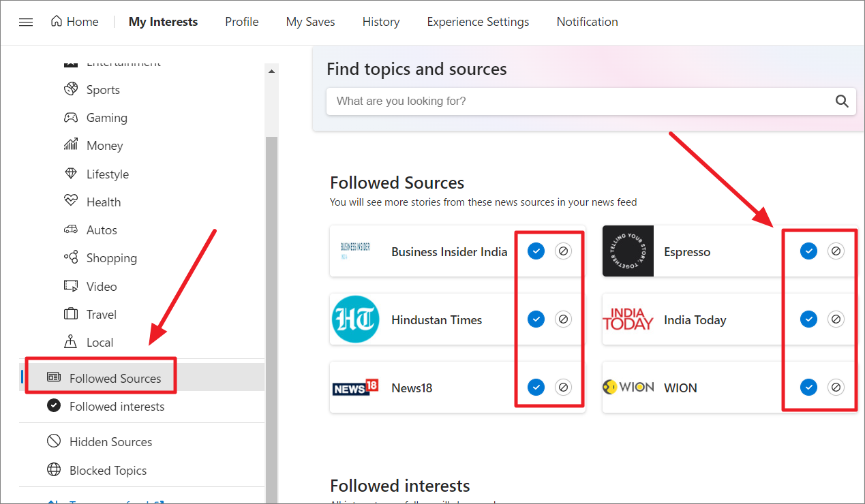
Task: Open Business Insider India source name
Action: [449, 252]
